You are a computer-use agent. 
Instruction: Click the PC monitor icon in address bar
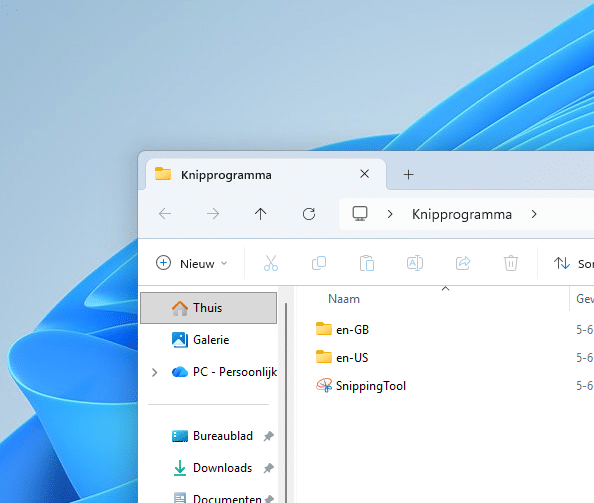[360, 214]
